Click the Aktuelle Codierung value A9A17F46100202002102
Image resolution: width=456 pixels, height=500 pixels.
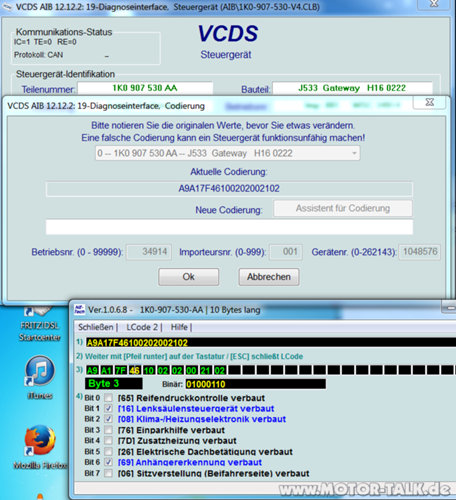(229, 189)
